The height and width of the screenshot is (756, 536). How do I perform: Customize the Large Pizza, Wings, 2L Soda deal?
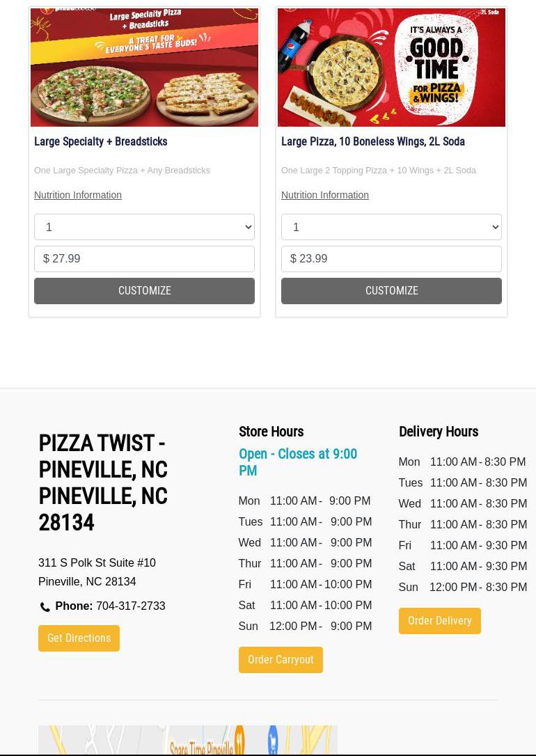[391, 291]
